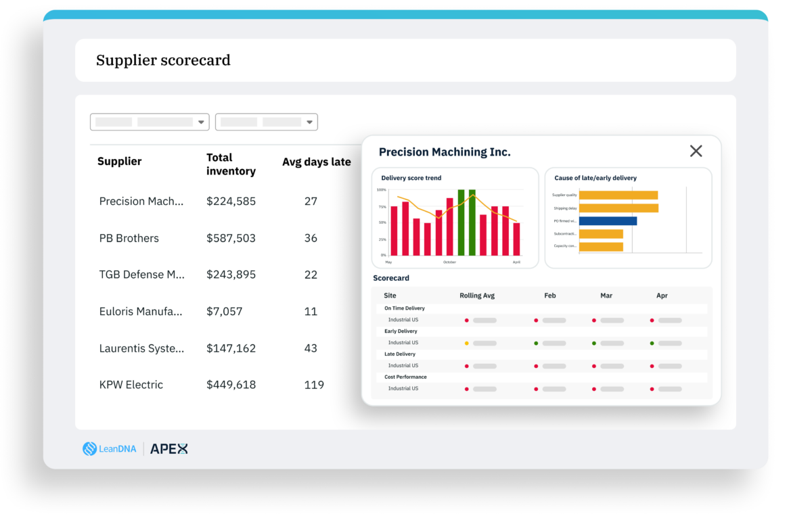This screenshot has width=812, height=514.
Task: Select the TGB Defense M... supplier
Action: click(141, 275)
